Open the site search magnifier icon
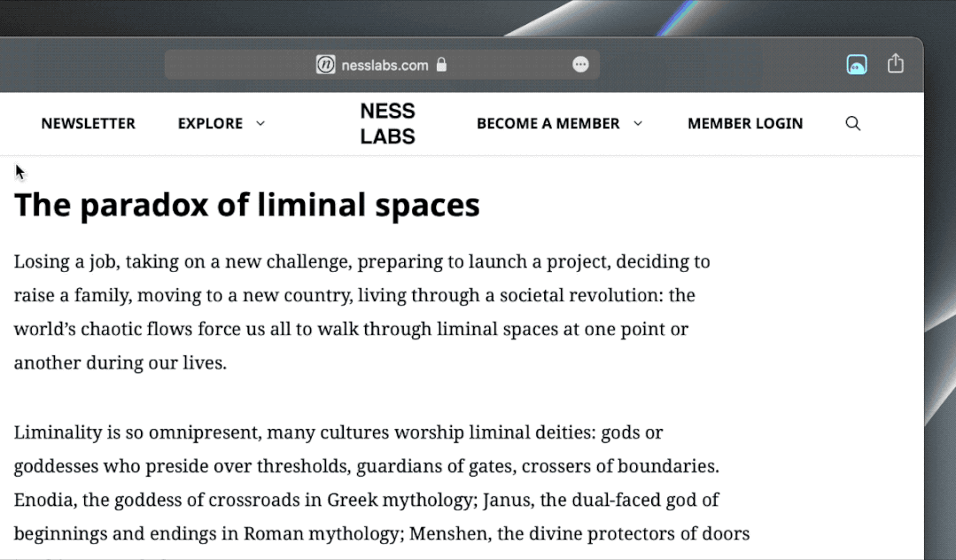The height and width of the screenshot is (560, 956). pos(852,124)
